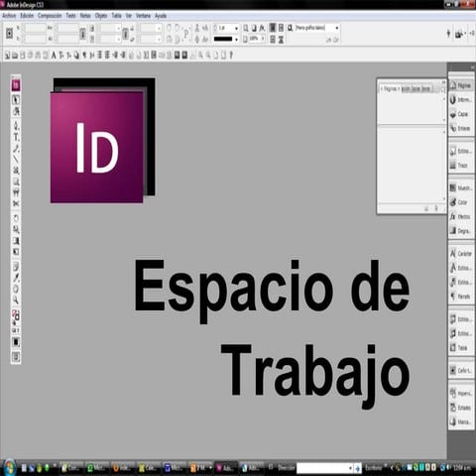The image size is (476, 476).
Task: Open the Y scale percentage dropdown
Action: click(118, 40)
